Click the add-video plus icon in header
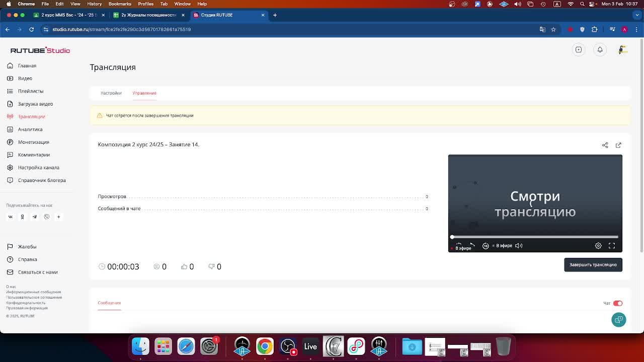The width and height of the screenshot is (644, 362). pyautogui.click(x=579, y=50)
